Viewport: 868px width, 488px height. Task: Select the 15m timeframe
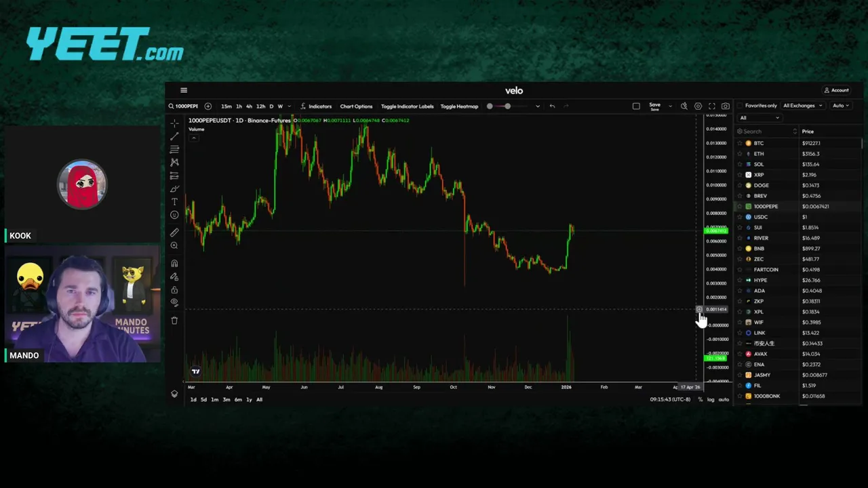point(226,106)
